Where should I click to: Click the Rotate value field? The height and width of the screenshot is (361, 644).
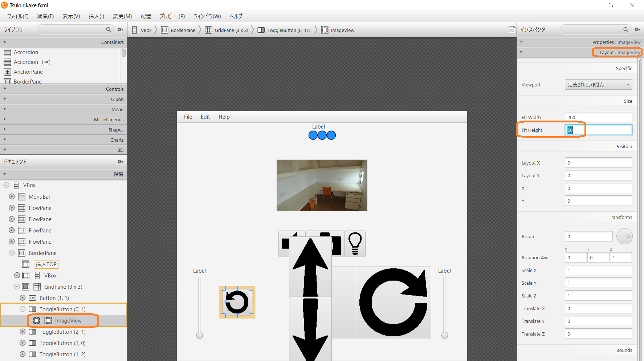click(588, 236)
